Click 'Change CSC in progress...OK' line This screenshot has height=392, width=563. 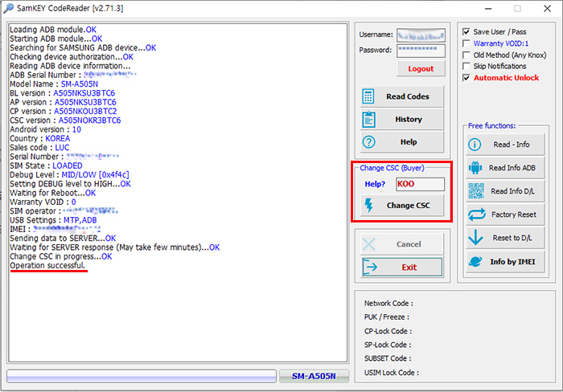(x=61, y=256)
